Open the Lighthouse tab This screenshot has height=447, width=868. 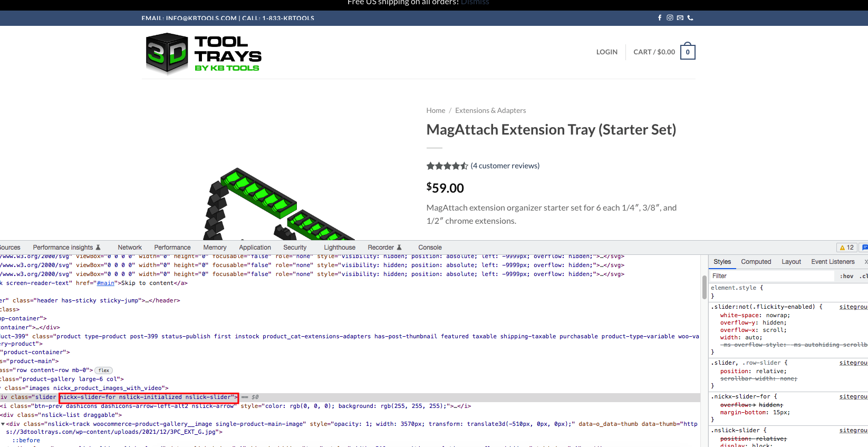coord(340,248)
